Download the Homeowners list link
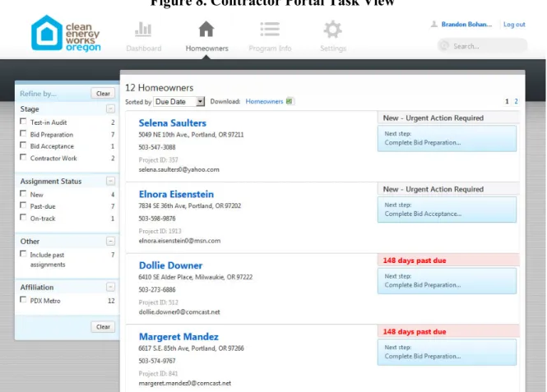The width and height of the screenshot is (547, 392). coord(264,101)
